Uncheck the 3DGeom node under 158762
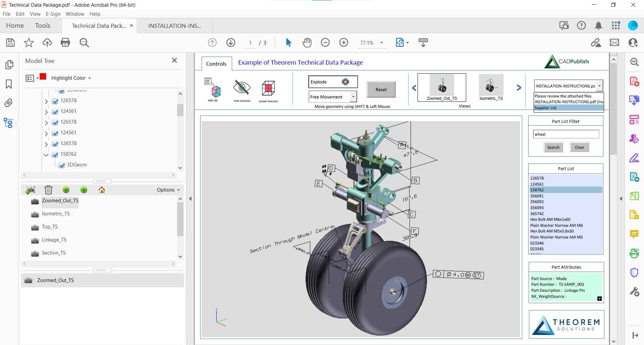 (x=62, y=165)
